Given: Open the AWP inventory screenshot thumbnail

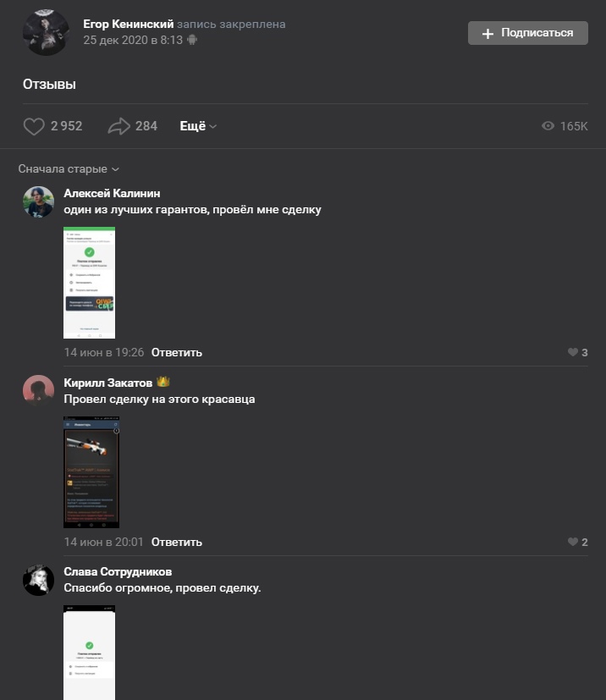Looking at the screenshot, I should pyautogui.click(x=91, y=472).
